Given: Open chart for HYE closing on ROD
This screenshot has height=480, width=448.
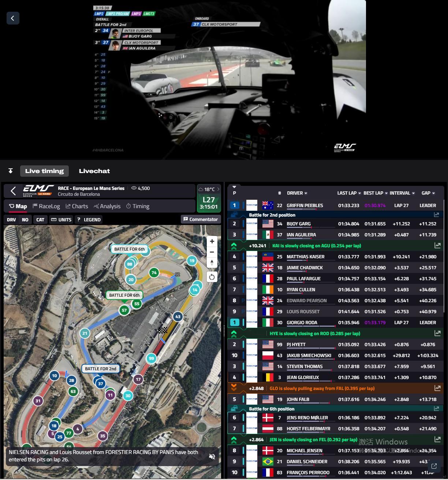Looking at the screenshot, I should click(437, 333).
